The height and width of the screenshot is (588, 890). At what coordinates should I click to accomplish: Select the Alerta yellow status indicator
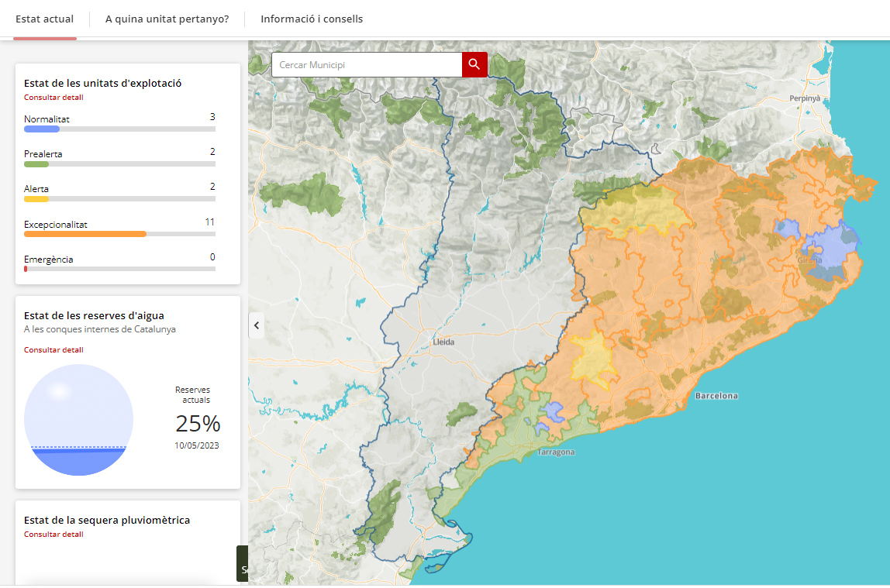[35, 199]
